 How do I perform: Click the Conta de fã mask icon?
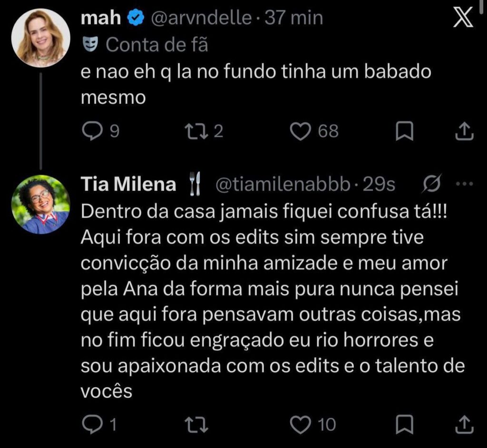coord(90,44)
